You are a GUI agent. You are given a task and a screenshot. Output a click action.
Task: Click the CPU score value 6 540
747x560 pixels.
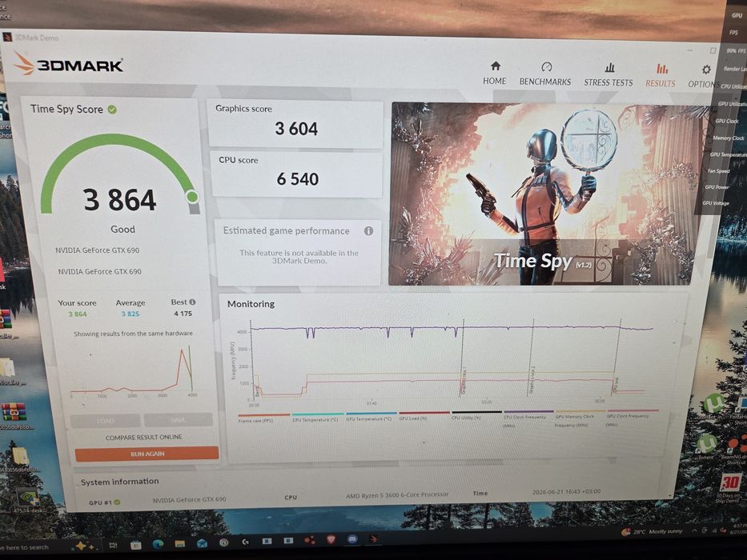point(297,179)
